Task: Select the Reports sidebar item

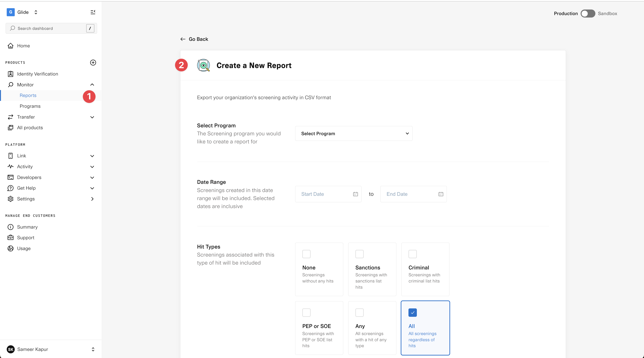Action: (x=28, y=95)
